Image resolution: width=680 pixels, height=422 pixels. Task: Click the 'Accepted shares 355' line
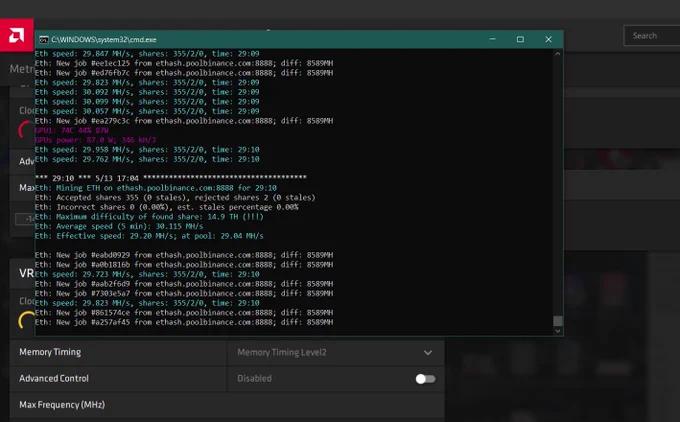[x=175, y=197]
